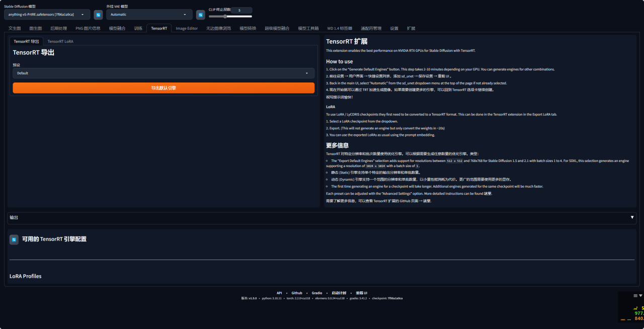This screenshot has width=644, height=329.
Task: Click the checkpoint 7f96a1a9ca footer text
Action: [x=387, y=298]
